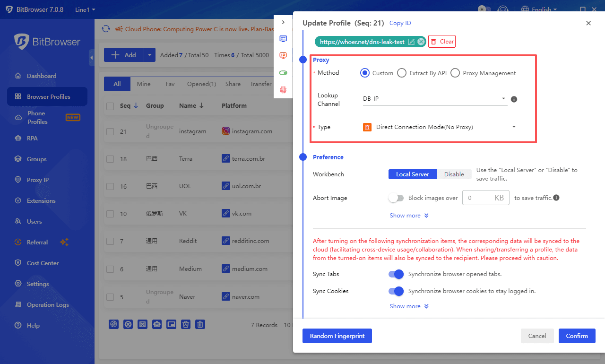Turn off the Sync Cookies toggle
The height and width of the screenshot is (364, 605).
click(396, 291)
